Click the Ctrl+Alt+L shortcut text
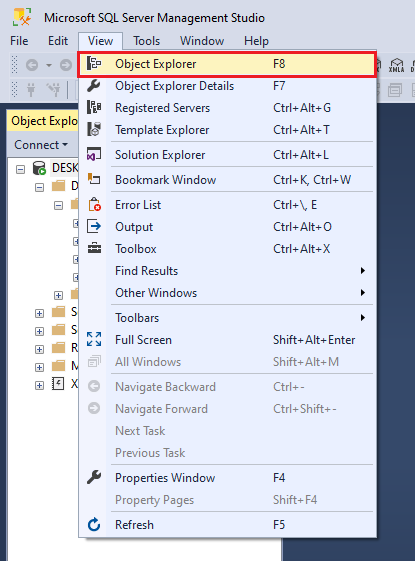 (x=301, y=155)
